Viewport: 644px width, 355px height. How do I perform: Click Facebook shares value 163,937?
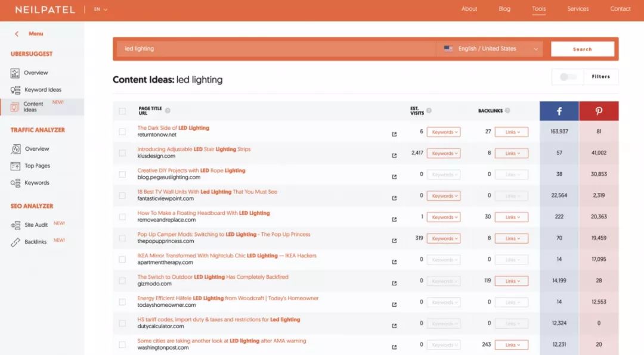(x=559, y=132)
